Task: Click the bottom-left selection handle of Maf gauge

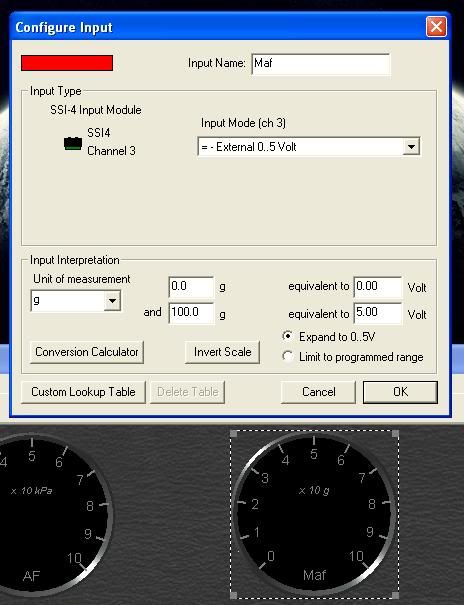Action: coord(233,595)
